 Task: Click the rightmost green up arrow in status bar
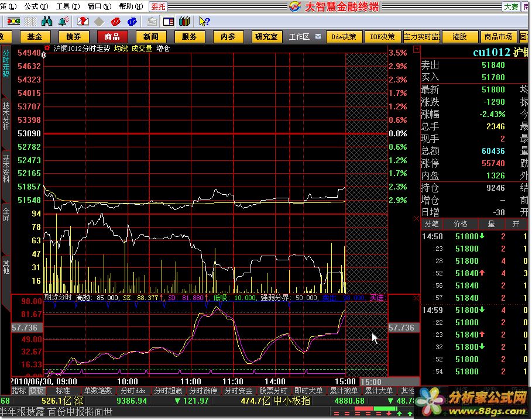point(410,413)
